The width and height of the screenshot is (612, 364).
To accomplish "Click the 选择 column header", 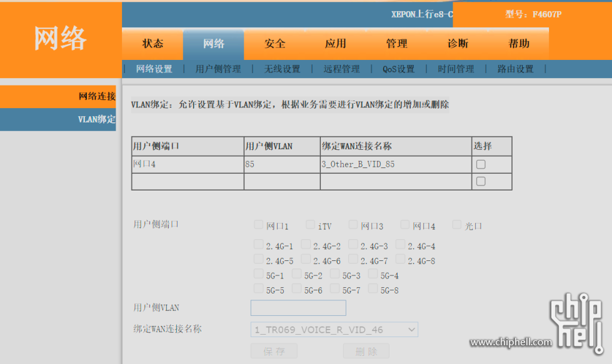I will [492, 146].
